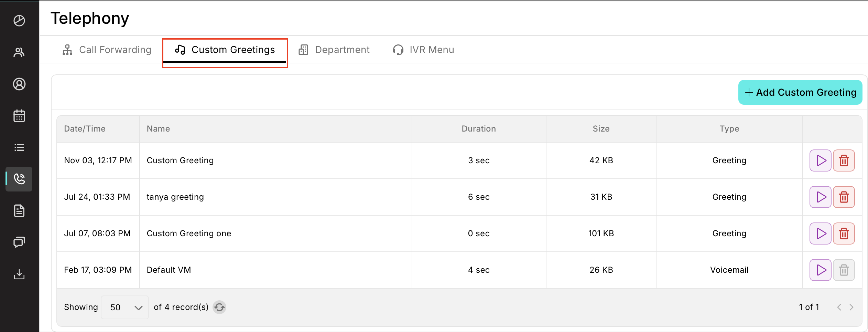Click the Add Custom Greeting button
Image resolution: width=868 pixels, height=332 pixels.
[800, 92]
